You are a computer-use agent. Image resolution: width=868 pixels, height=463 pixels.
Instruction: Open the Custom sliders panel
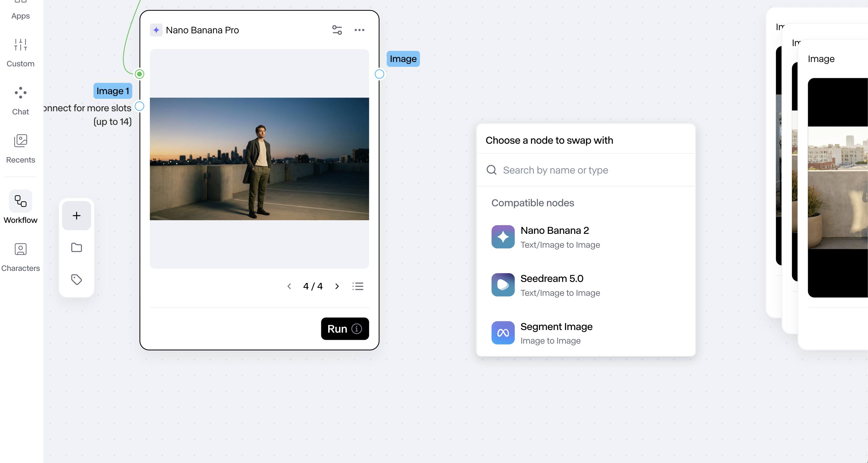tap(21, 53)
